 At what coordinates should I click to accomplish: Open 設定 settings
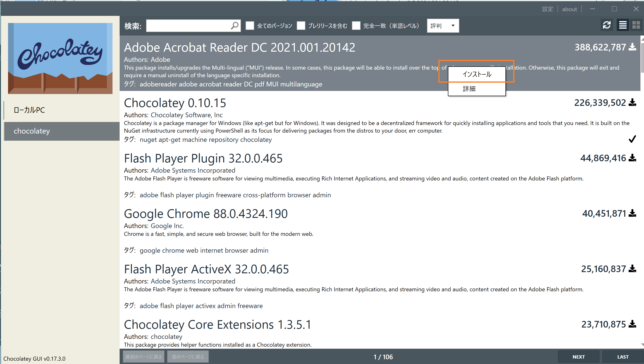pyautogui.click(x=547, y=9)
